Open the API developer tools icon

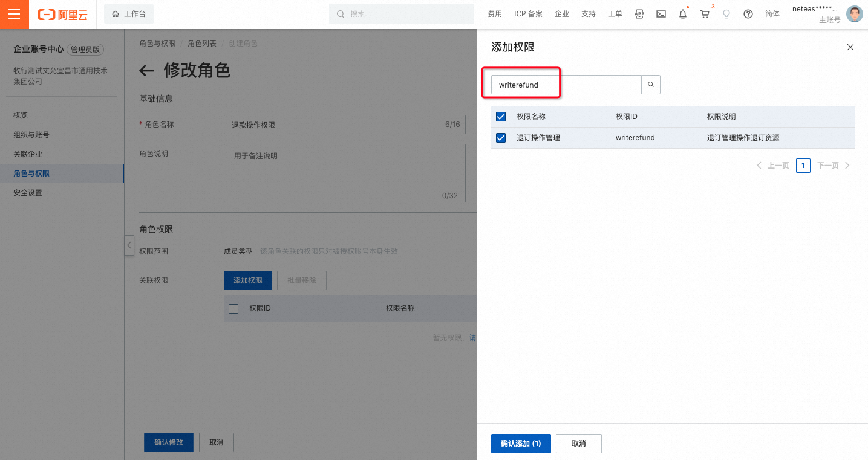(x=639, y=14)
